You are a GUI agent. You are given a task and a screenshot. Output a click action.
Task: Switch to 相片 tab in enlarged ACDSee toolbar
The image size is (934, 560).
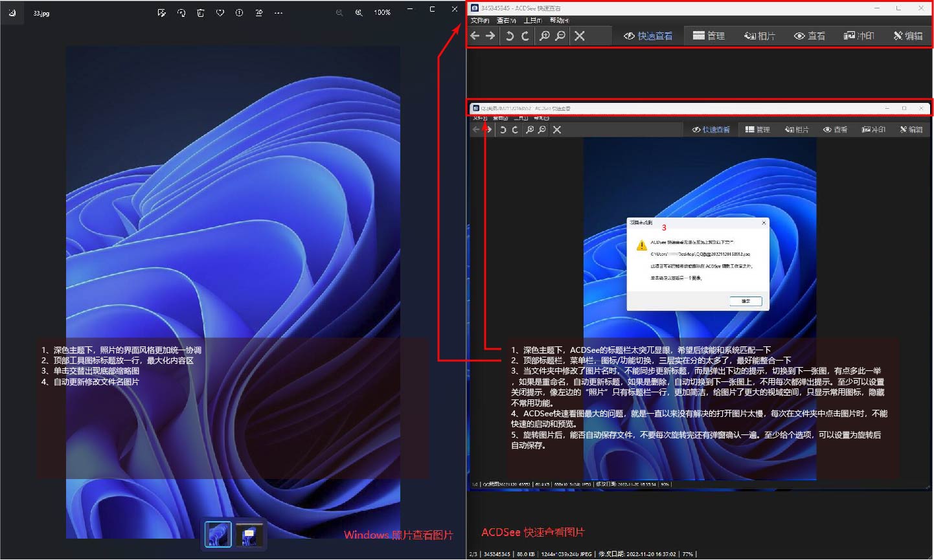click(760, 36)
